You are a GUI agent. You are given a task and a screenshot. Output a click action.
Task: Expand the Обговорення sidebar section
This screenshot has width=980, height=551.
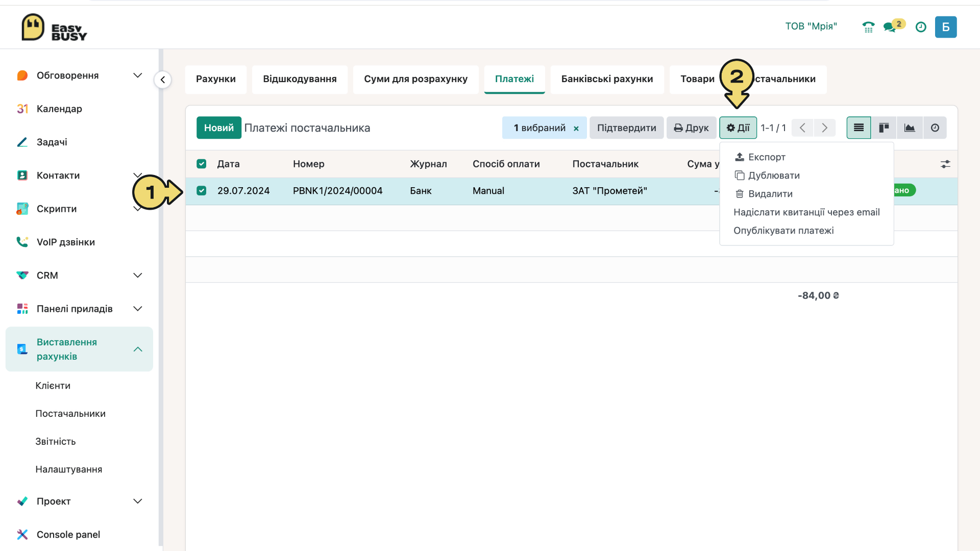pos(137,76)
